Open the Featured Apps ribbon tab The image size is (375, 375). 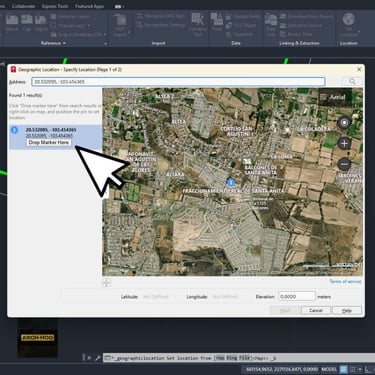(89, 6)
